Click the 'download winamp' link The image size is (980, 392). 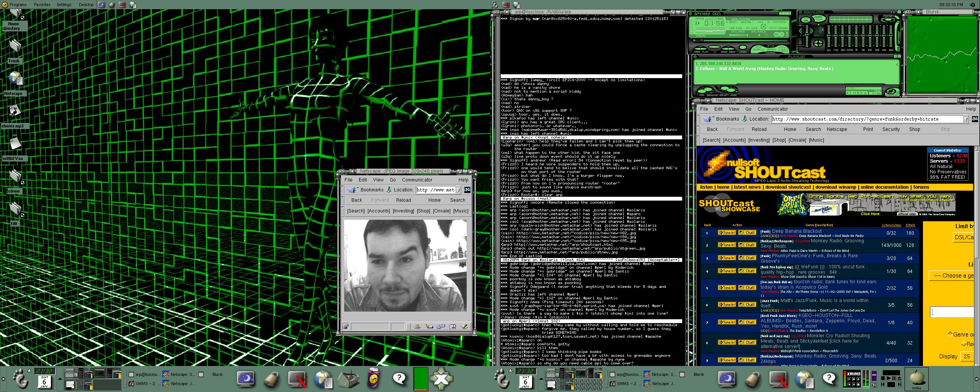pyautogui.click(x=835, y=187)
